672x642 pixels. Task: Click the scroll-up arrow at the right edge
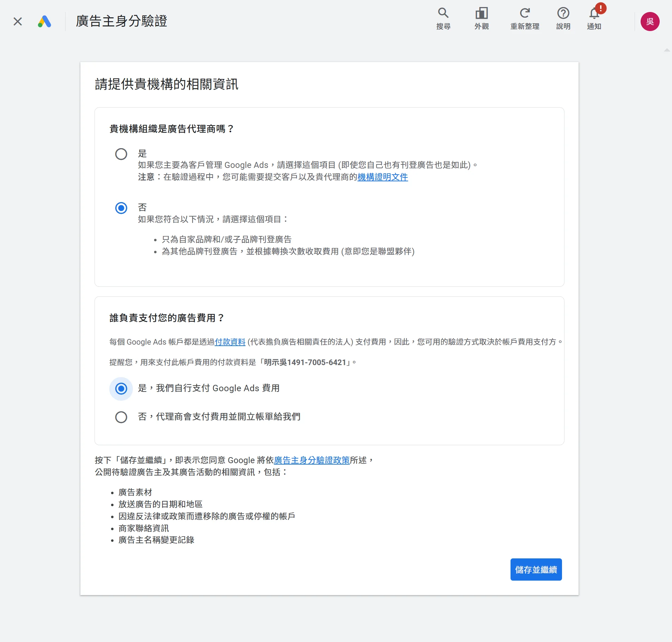click(x=667, y=50)
